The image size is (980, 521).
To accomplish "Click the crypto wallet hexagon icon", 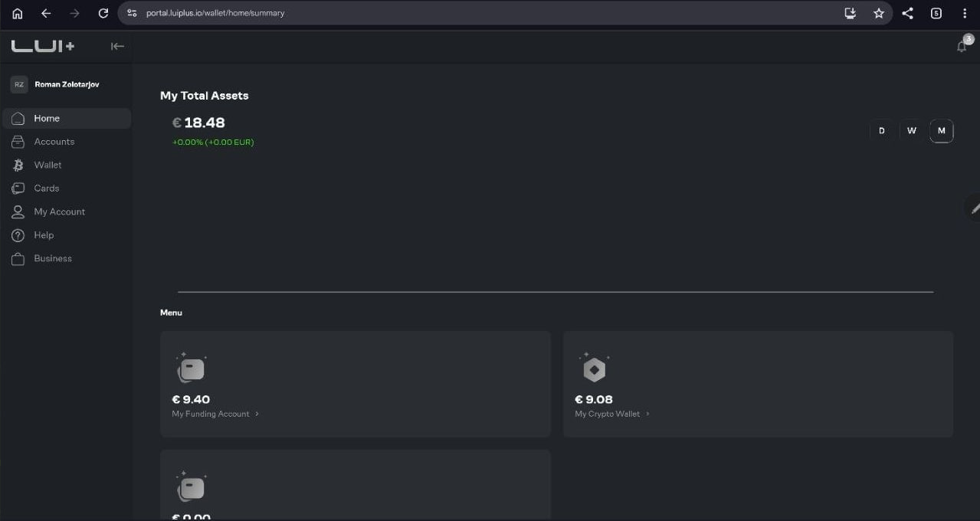I will [595, 369].
